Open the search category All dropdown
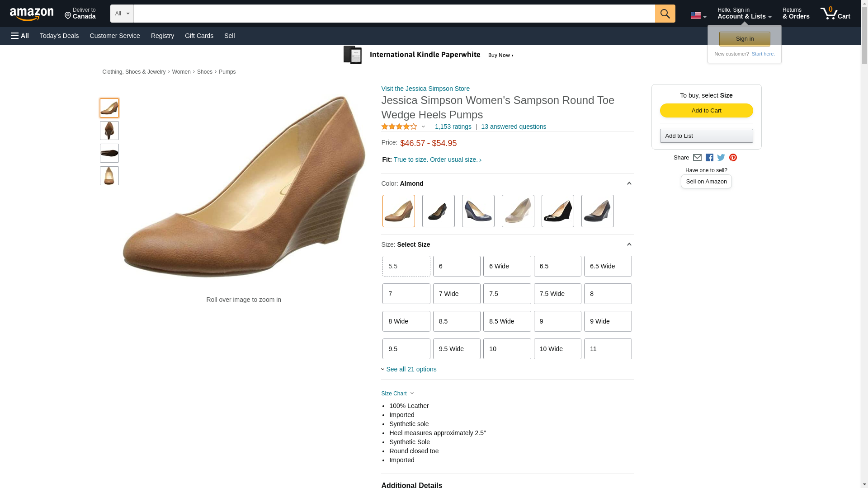 pos(122,14)
